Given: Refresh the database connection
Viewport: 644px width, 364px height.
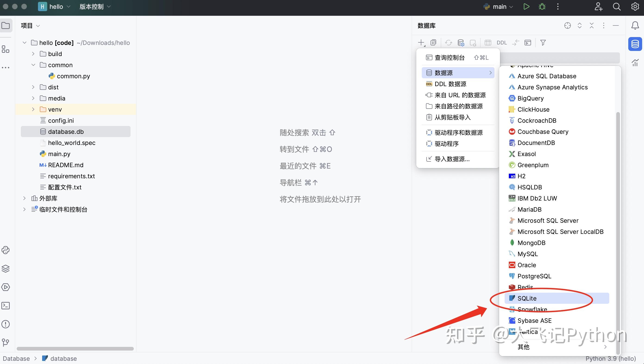Looking at the screenshot, I should 448,43.
